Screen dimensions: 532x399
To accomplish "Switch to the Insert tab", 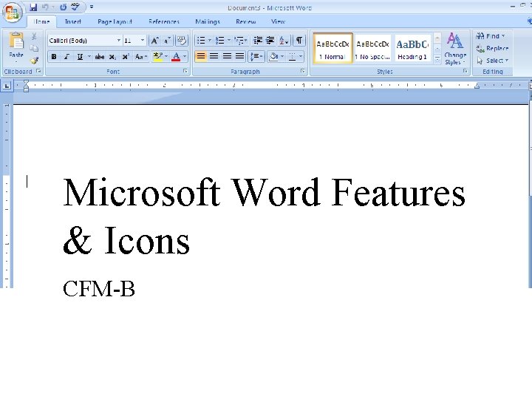I will click(73, 21).
